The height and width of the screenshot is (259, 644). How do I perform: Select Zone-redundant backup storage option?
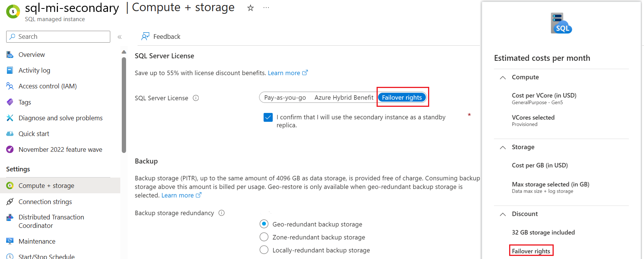click(x=264, y=237)
